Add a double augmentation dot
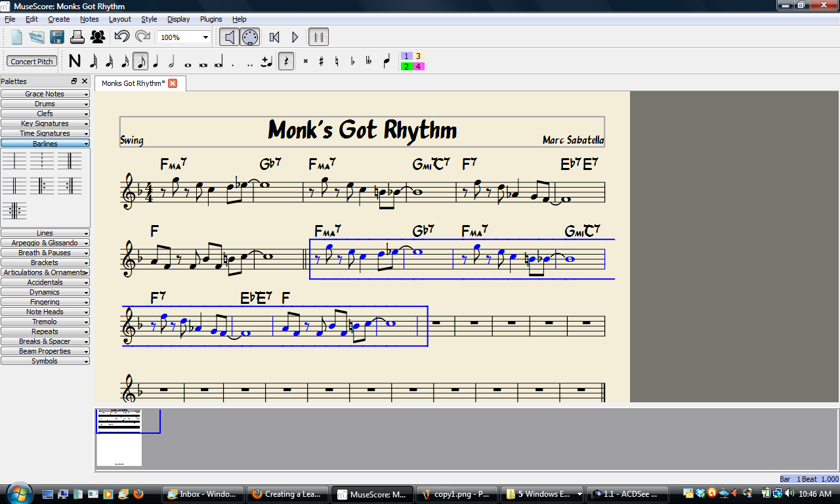This screenshot has width=840, height=504. [249, 64]
